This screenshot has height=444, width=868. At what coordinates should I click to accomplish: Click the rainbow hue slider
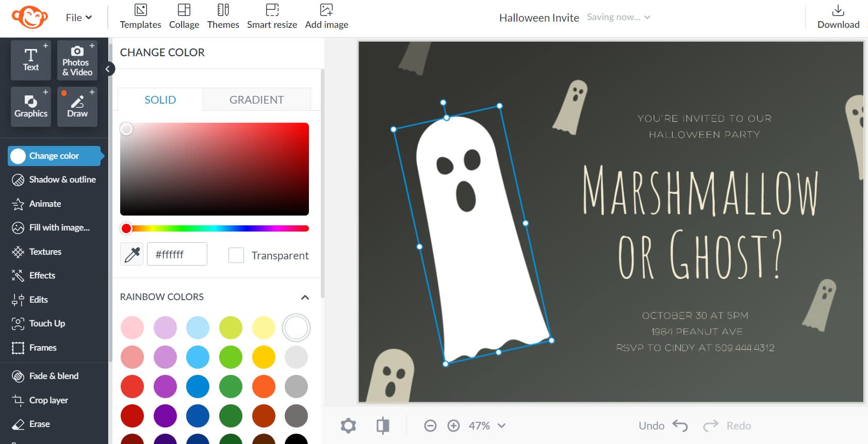215,228
